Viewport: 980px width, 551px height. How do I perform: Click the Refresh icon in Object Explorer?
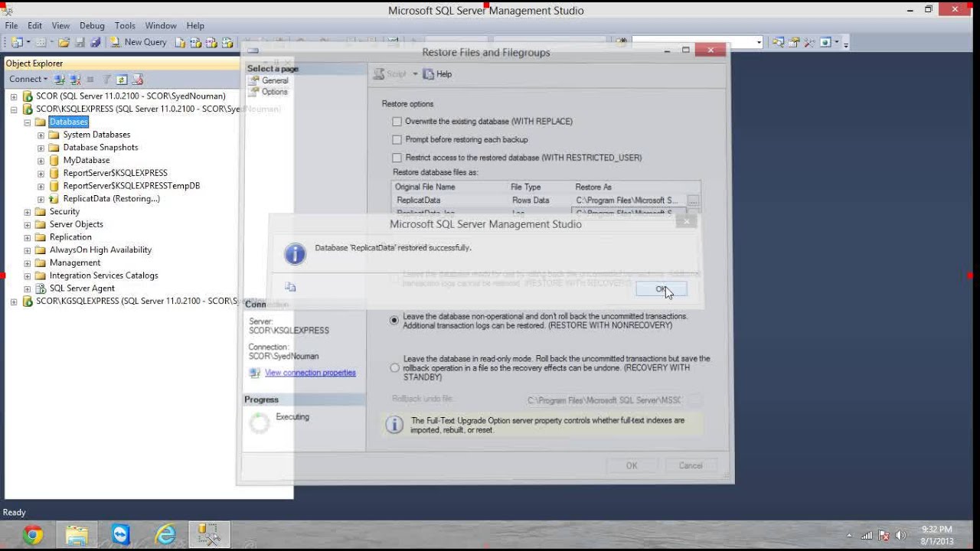pyautogui.click(x=122, y=79)
